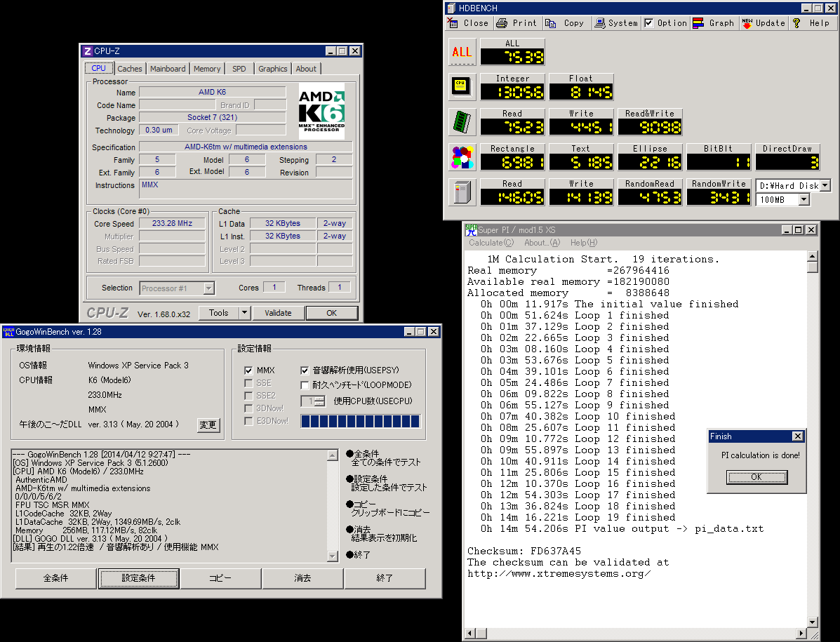Click OK in the Finish dialog
The height and width of the screenshot is (642, 840).
tap(756, 477)
